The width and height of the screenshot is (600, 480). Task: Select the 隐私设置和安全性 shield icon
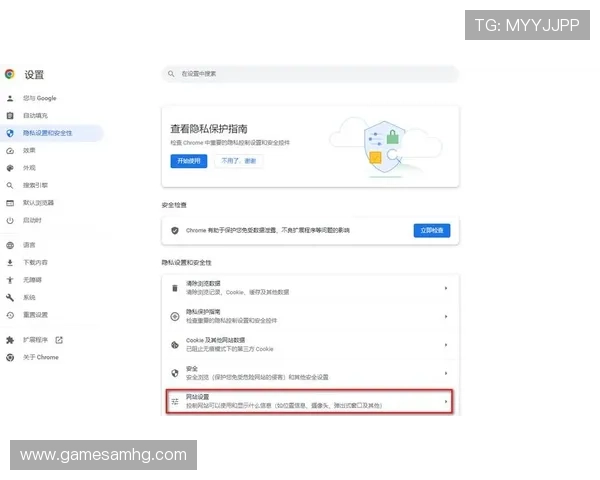click(10, 133)
